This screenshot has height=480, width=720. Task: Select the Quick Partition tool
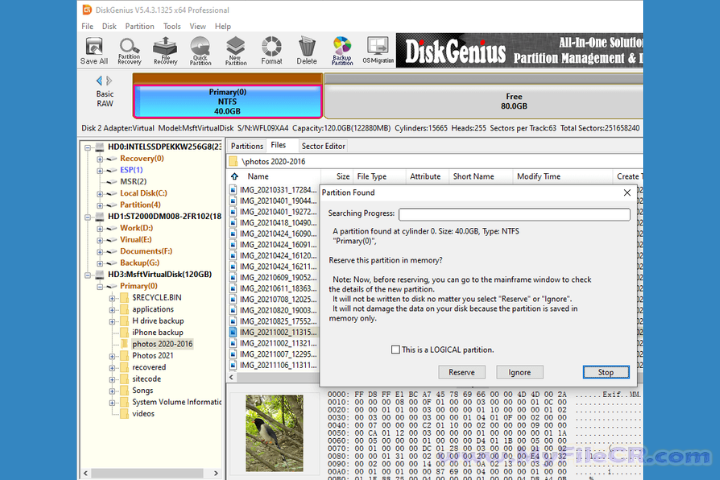200,51
